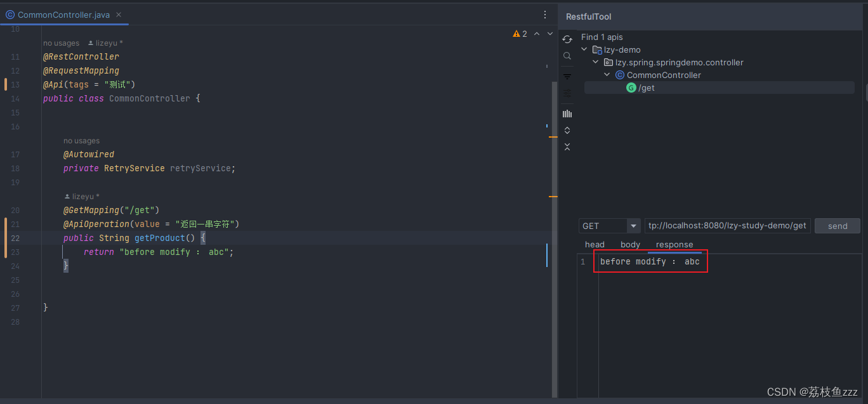
Task: Go to previous highlighted problem arrow
Action: [x=537, y=34]
